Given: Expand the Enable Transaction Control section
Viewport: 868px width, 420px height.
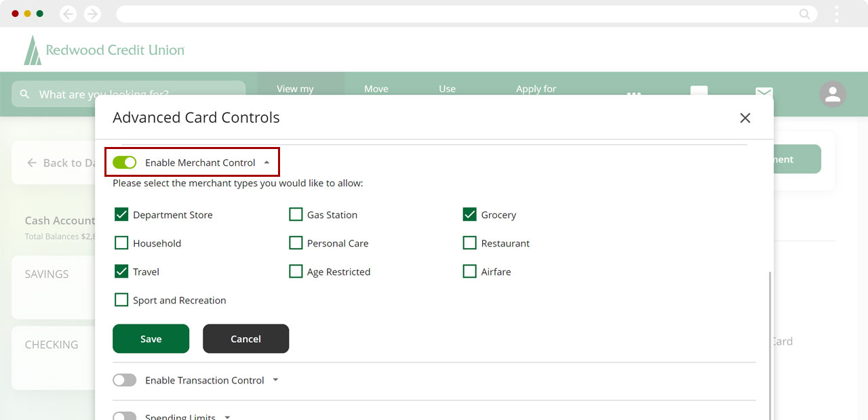Looking at the screenshot, I should click(x=275, y=380).
